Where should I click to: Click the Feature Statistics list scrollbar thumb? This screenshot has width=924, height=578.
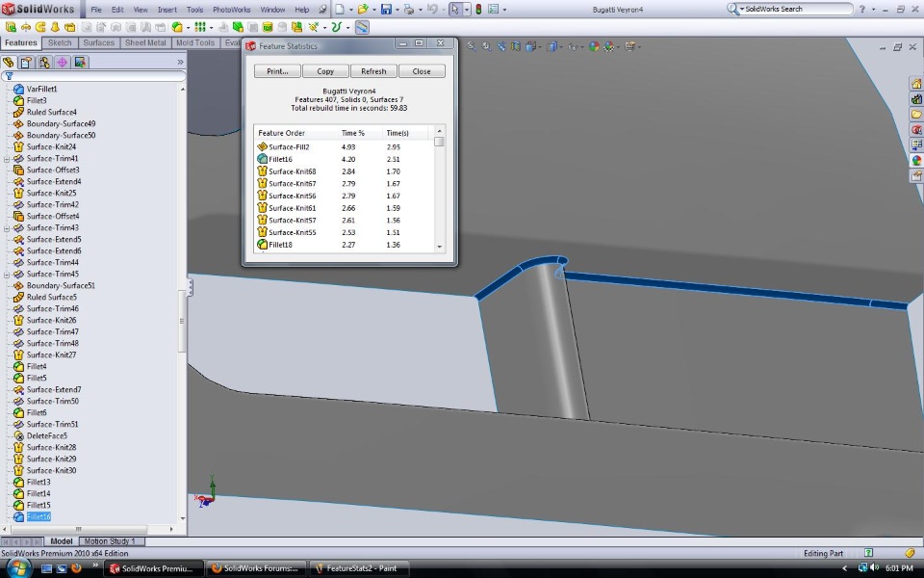coord(439,142)
